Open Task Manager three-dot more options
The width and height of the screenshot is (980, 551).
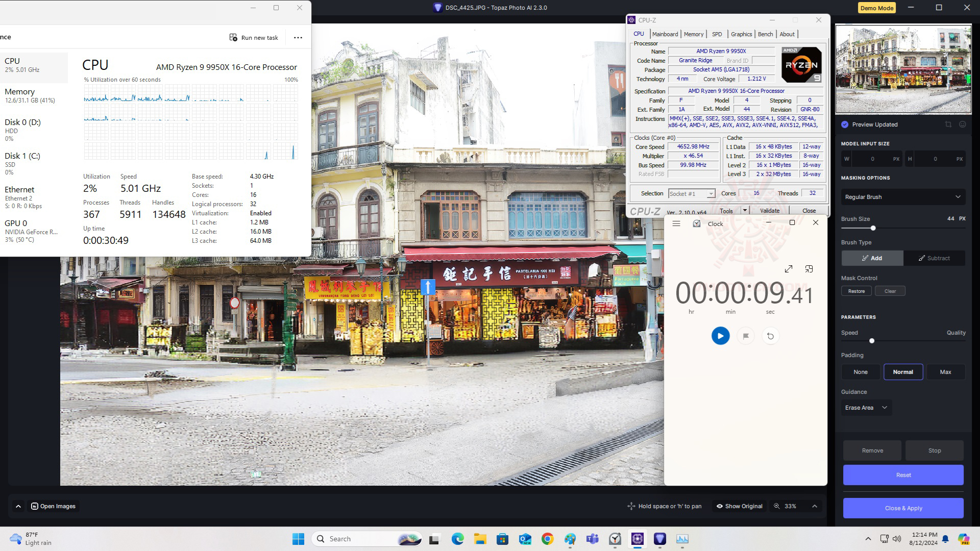coord(298,37)
